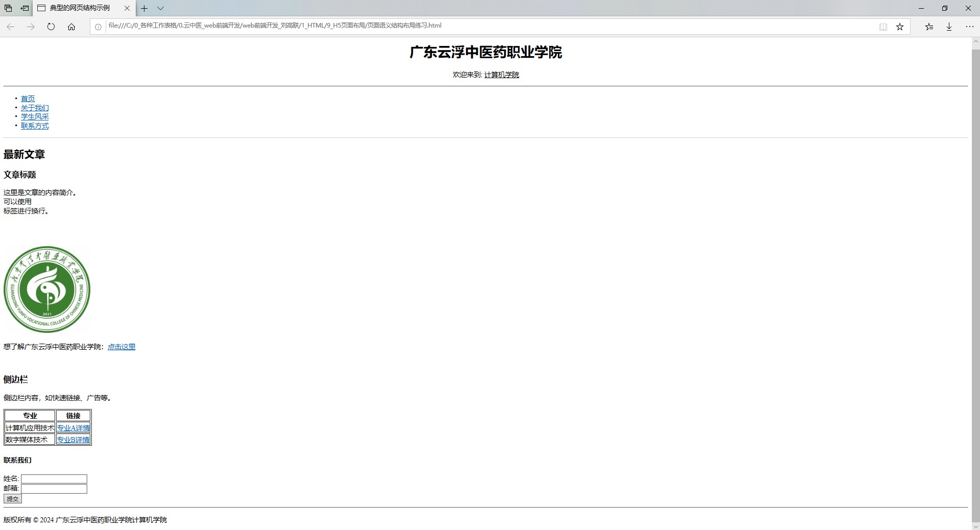
Task: Open the Settings and more ellipsis menu
Action: pos(970,27)
